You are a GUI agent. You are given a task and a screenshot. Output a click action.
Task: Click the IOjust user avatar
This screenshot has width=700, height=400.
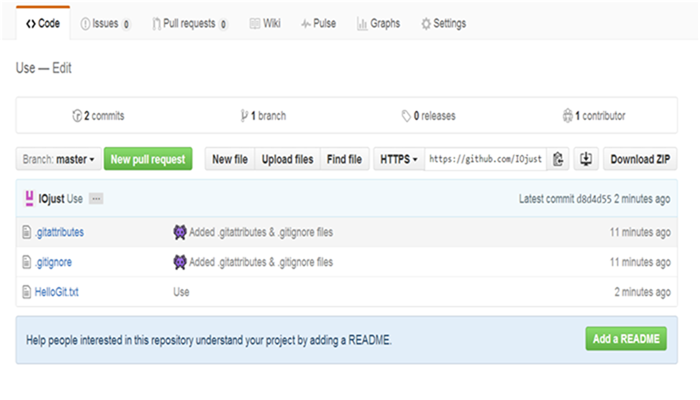[29, 199]
